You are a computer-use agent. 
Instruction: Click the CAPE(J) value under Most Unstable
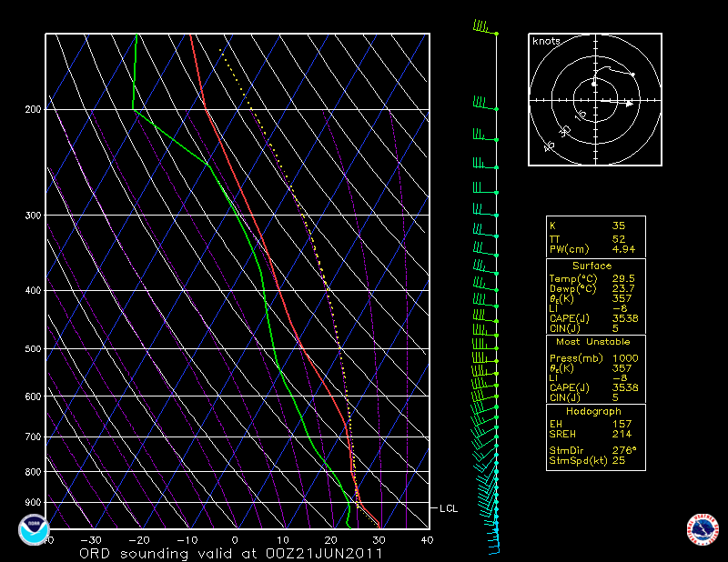tap(625, 388)
